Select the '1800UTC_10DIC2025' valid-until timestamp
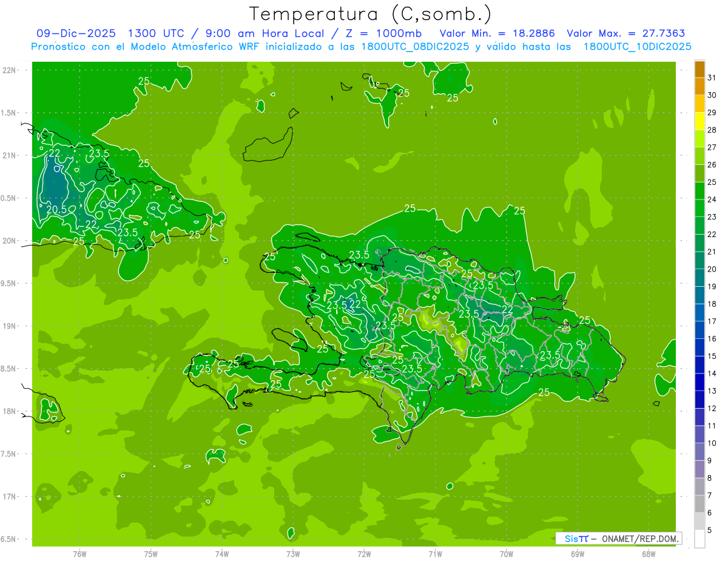The height and width of the screenshot is (562, 728). pyautogui.click(x=637, y=47)
